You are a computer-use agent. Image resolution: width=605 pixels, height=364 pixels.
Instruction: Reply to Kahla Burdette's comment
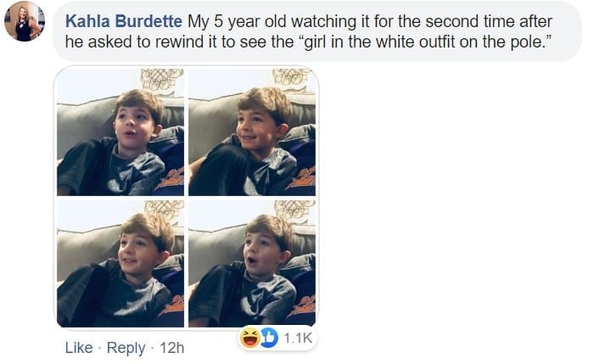pyautogui.click(x=126, y=348)
